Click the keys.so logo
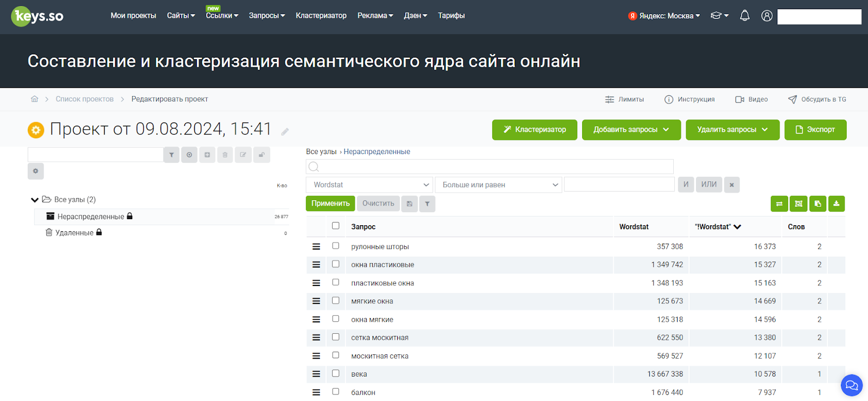The image size is (868, 401). [x=37, y=16]
